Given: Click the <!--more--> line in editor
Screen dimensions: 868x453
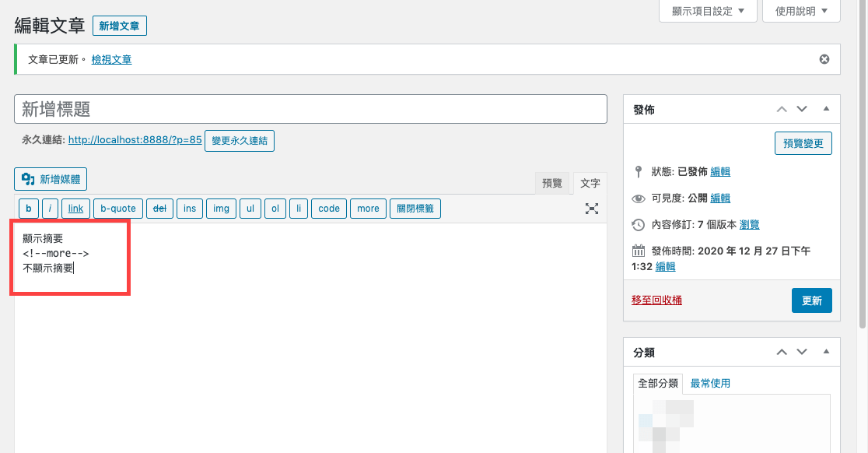Looking at the screenshot, I should (56, 254).
